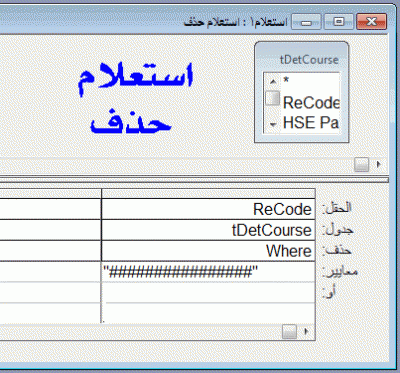
Task: Click the criteria cell containing hash marks
Action: 208,272
